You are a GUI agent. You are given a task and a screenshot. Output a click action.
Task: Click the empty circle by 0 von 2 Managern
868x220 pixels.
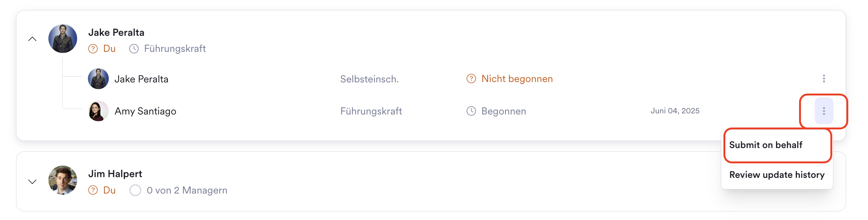135,190
